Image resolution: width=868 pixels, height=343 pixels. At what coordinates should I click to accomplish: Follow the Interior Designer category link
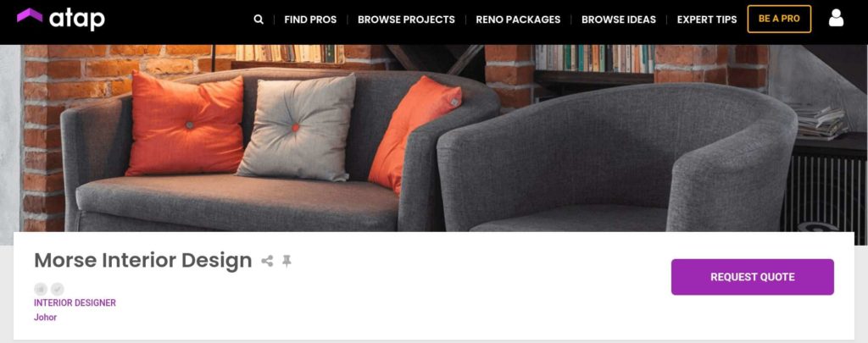[75, 302]
